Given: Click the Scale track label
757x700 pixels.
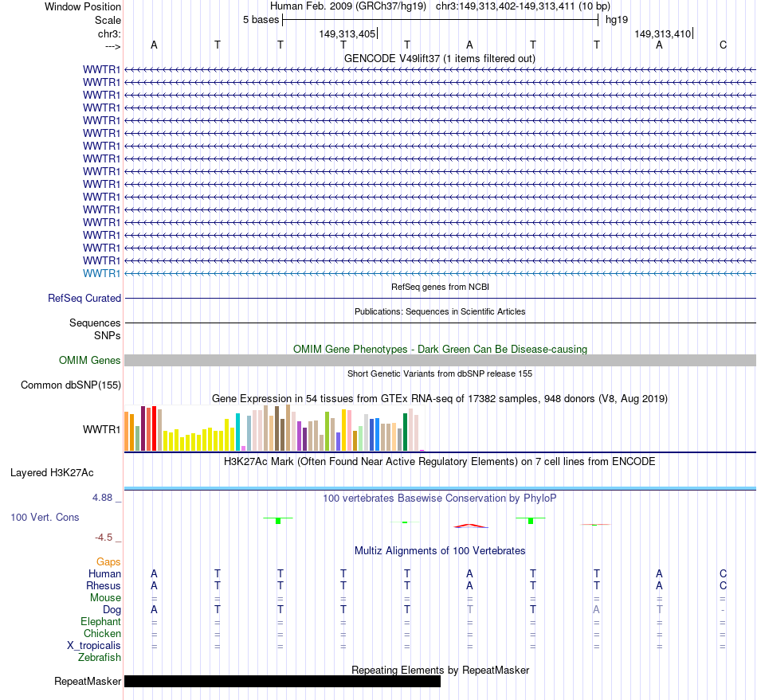Looking at the screenshot, I should pos(108,20).
